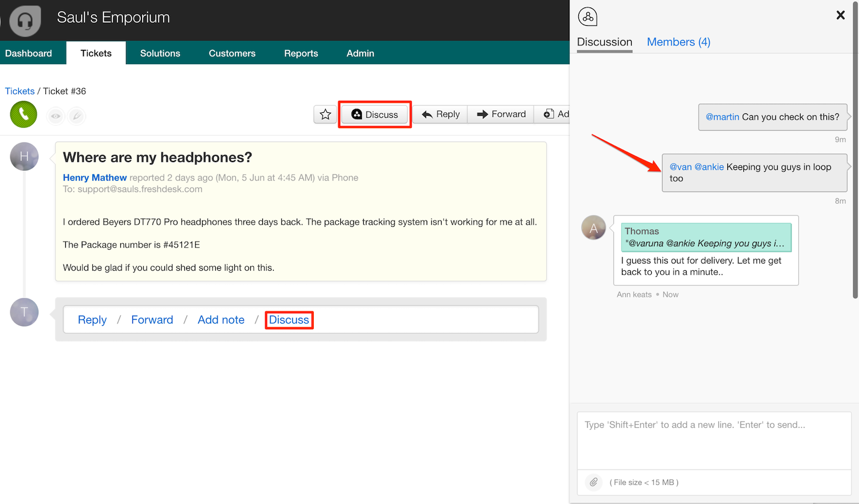Click the Reply toolbar button
The width and height of the screenshot is (859, 504).
[x=440, y=114]
